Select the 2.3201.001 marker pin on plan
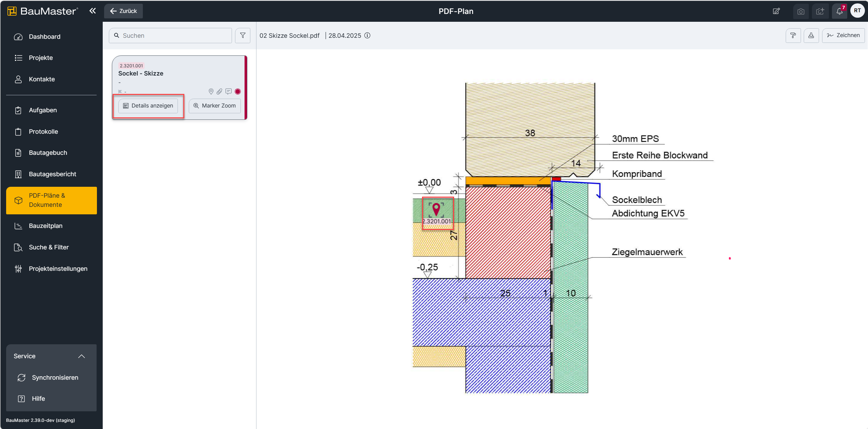 [436, 209]
